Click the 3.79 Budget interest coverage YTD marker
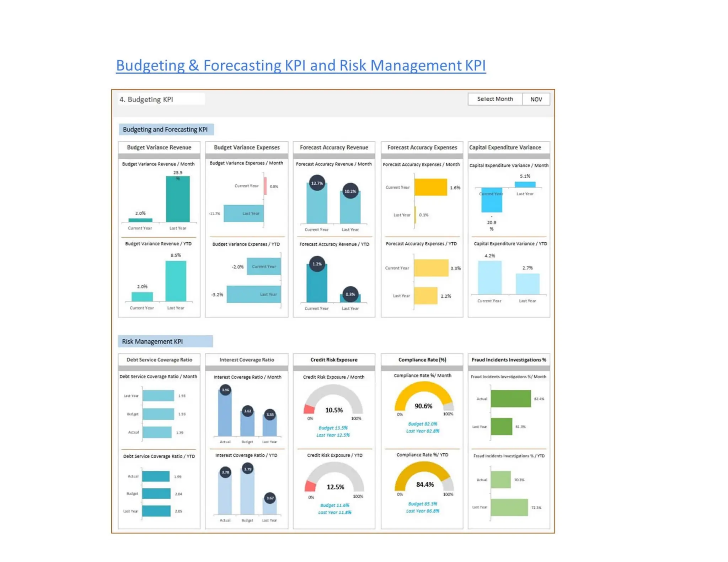The width and height of the screenshot is (728, 562). pyautogui.click(x=248, y=469)
